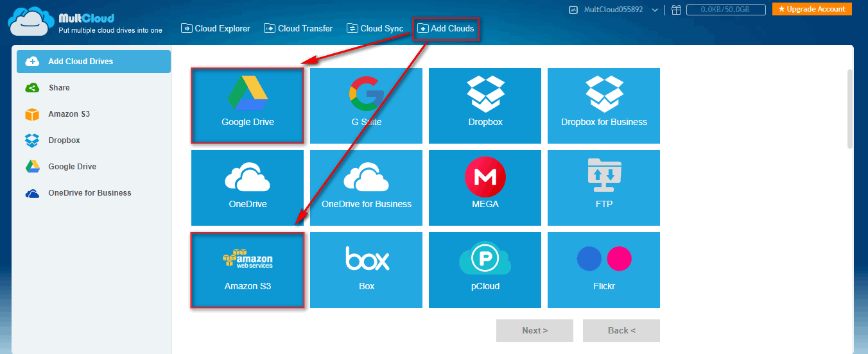Click the 0.0KB/50.0GB traffic bar
The width and height of the screenshot is (868, 354).
[726, 10]
